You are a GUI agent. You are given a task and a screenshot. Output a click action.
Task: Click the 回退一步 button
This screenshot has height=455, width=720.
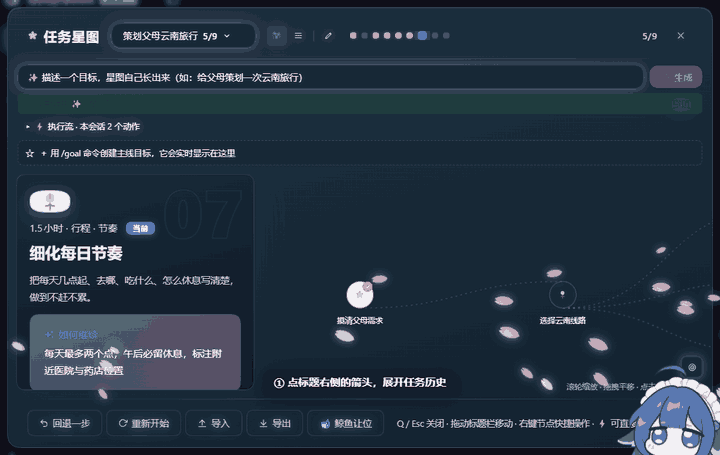click(x=65, y=423)
